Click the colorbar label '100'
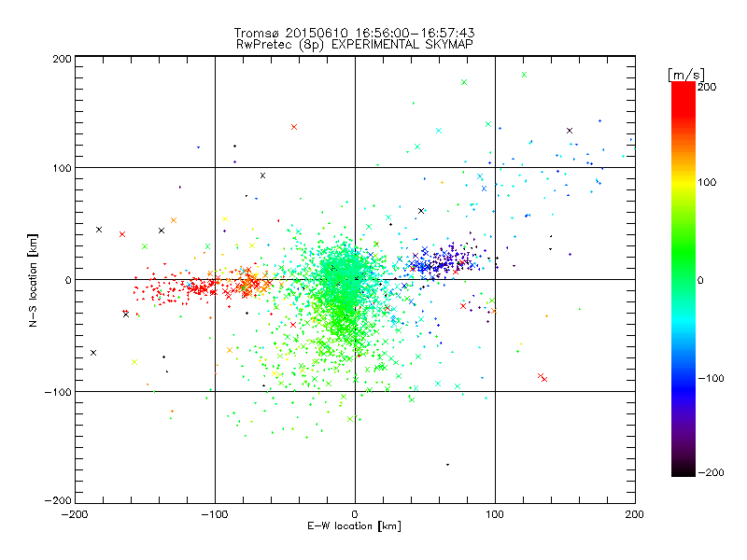747x560 pixels. point(707,182)
